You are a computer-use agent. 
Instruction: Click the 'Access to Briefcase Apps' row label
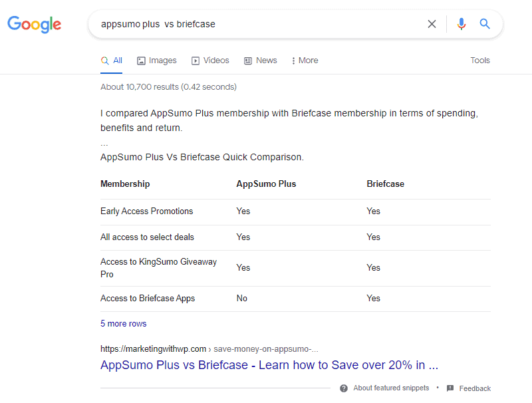[x=148, y=299]
